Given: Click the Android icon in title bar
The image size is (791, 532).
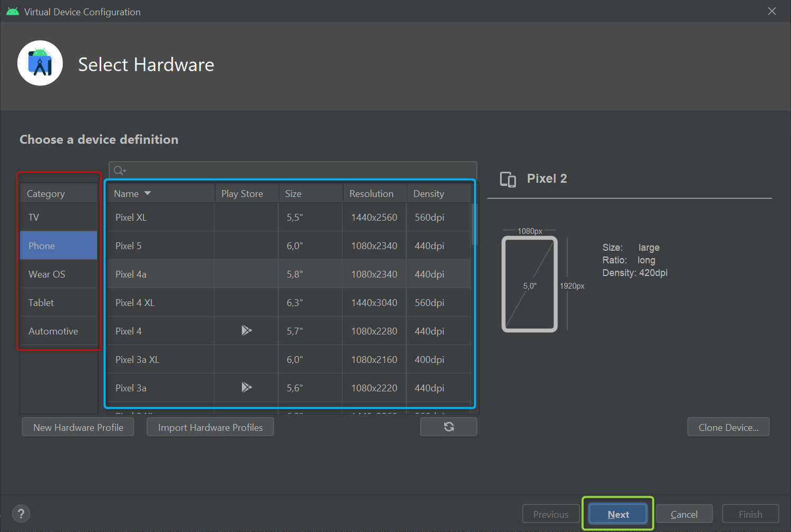Looking at the screenshot, I should coord(13,12).
